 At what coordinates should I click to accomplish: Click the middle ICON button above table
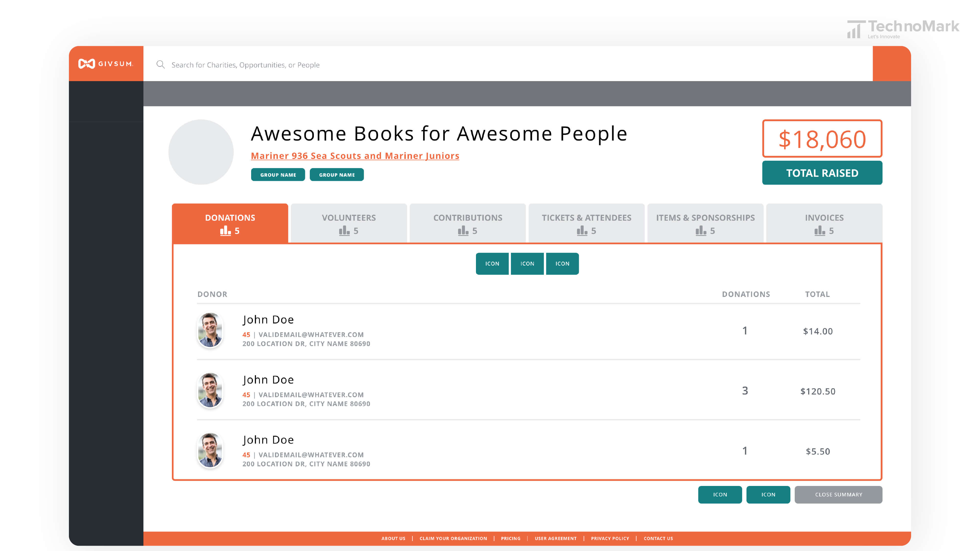point(527,264)
